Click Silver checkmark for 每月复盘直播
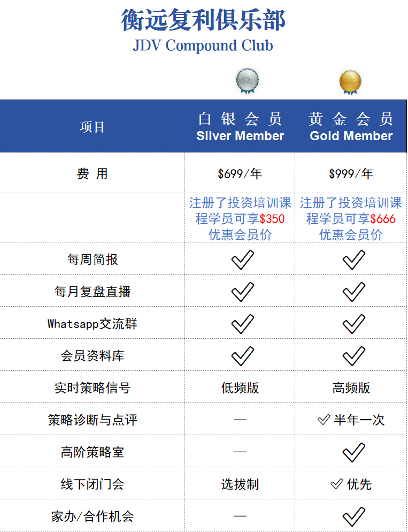 coord(242,292)
